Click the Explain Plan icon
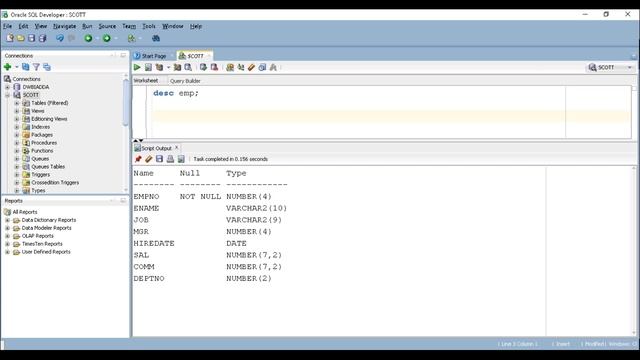The width and height of the screenshot is (640, 360). (x=159, y=67)
